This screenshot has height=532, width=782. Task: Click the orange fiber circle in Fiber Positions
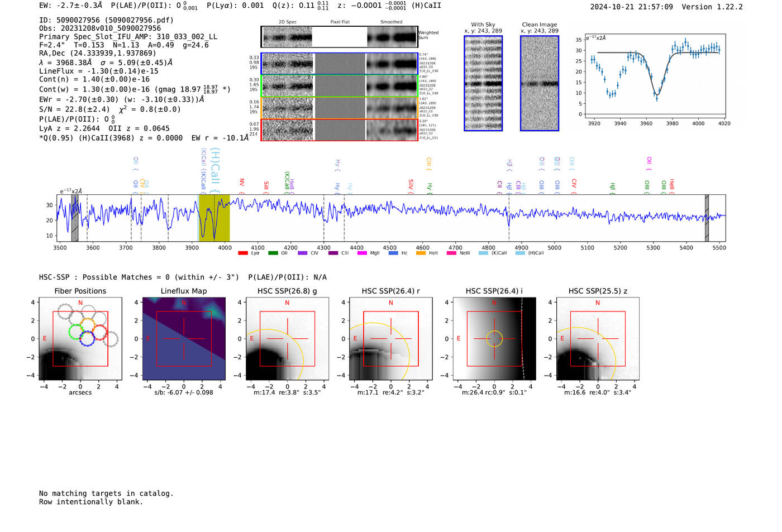88,325
